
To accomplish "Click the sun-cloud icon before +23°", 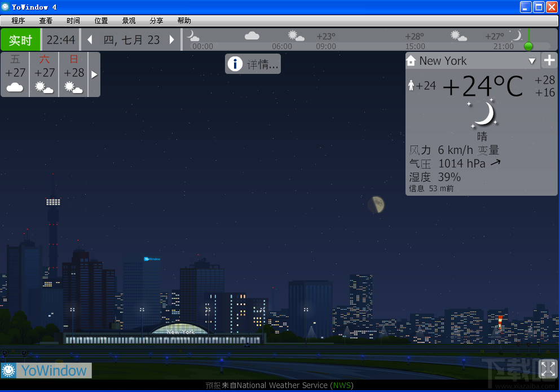I will (296, 36).
